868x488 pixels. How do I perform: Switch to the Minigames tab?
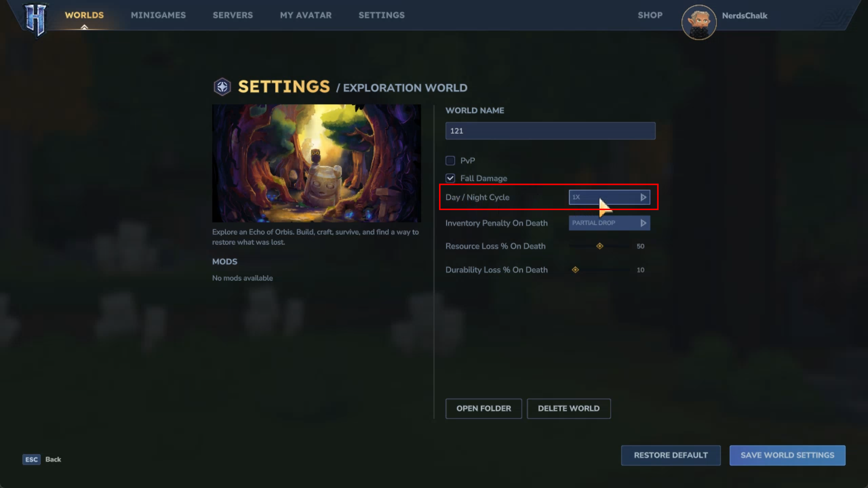tap(158, 15)
